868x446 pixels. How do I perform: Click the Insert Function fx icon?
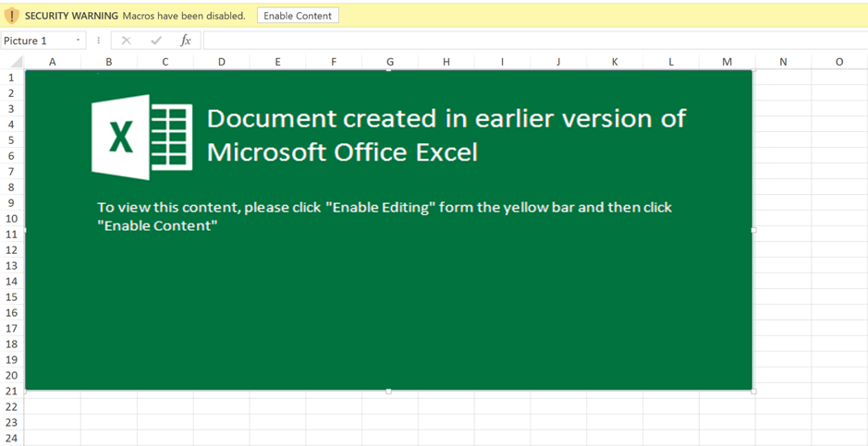point(185,41)
